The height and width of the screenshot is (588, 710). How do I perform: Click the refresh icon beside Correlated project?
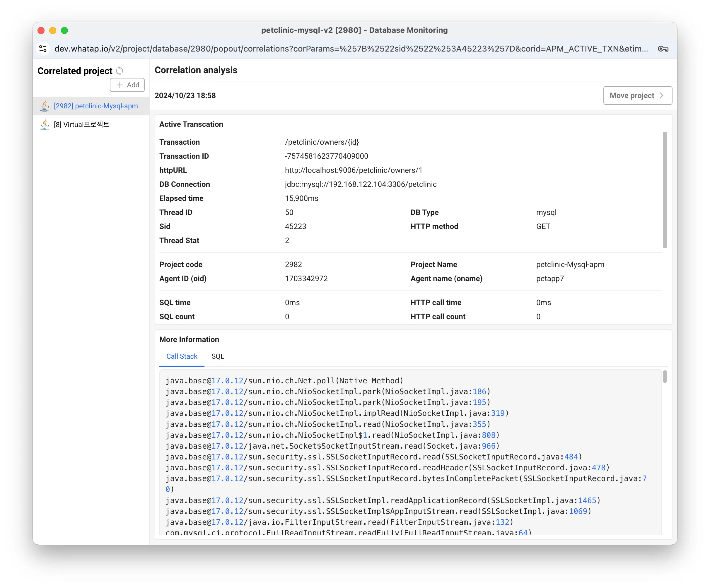click(120, 71)
